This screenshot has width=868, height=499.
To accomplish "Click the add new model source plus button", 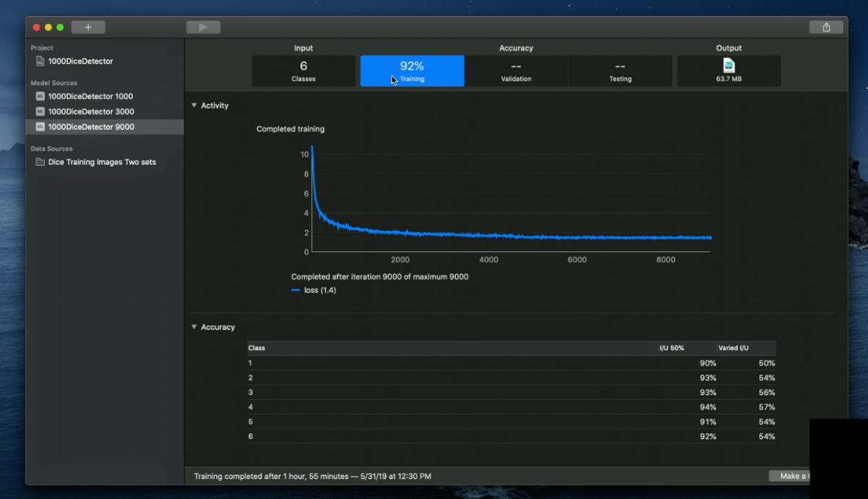I will pos(88,27).
